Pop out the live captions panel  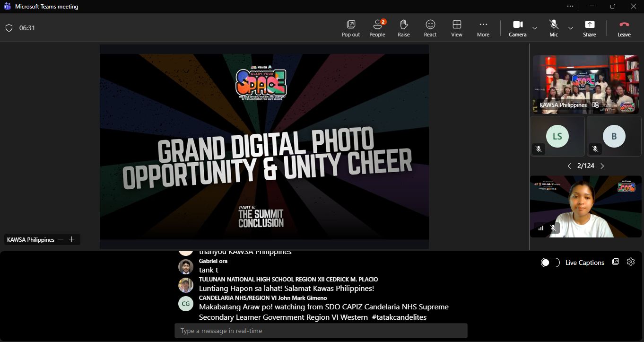(x=616, y=262)
